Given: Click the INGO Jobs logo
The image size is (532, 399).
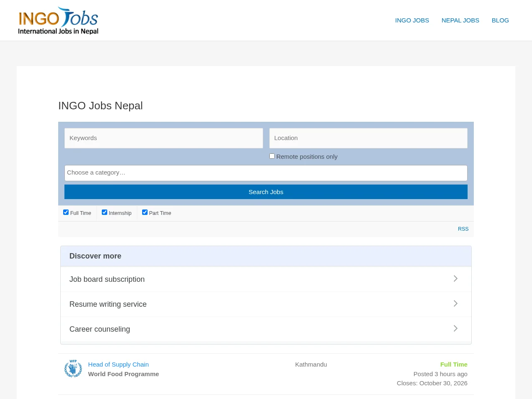Looking at the screenshot, I should (58, 20).
